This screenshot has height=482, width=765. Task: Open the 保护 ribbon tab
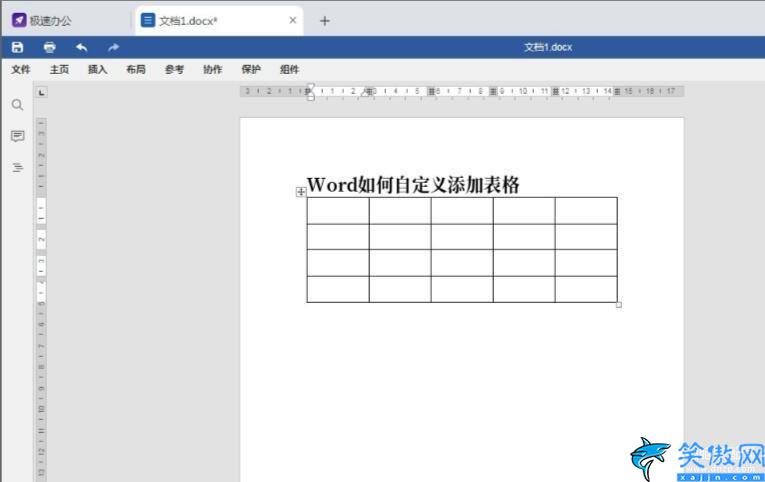(x=251, y=69)
